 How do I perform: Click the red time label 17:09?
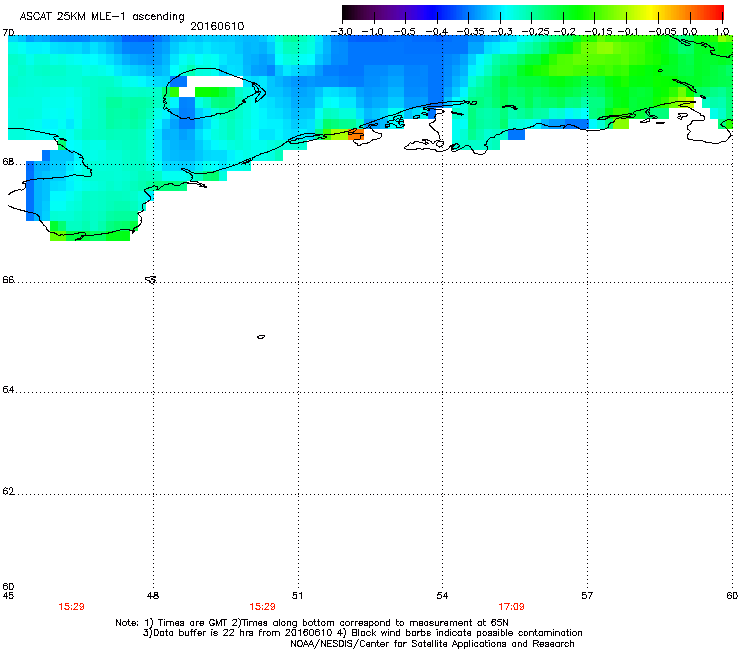(512, 607)
